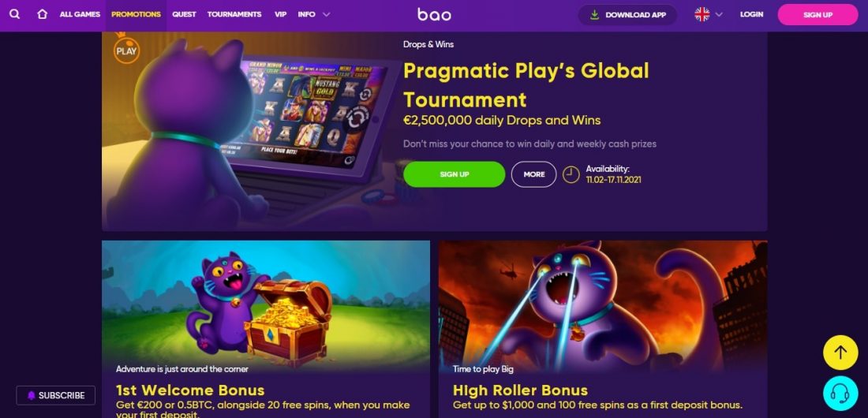This screenshot has width=868, height=418.
Task: Open the High Roller Bonus image
Action: (603, 306)
